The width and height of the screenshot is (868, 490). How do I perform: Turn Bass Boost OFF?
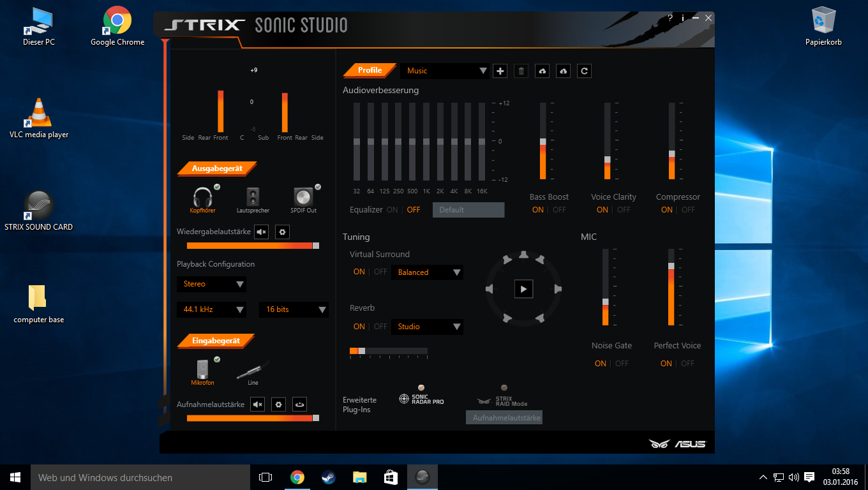559,210
